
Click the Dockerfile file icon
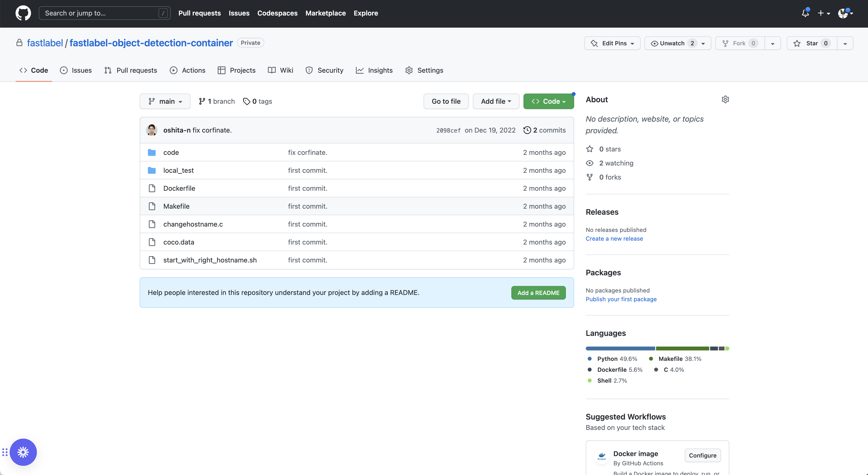coord(152,188)
